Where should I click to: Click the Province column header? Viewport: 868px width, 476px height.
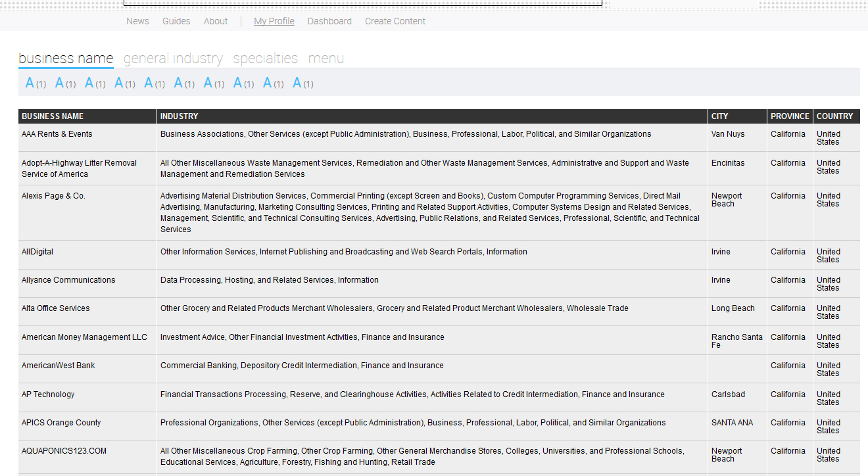tap(790, 116)
